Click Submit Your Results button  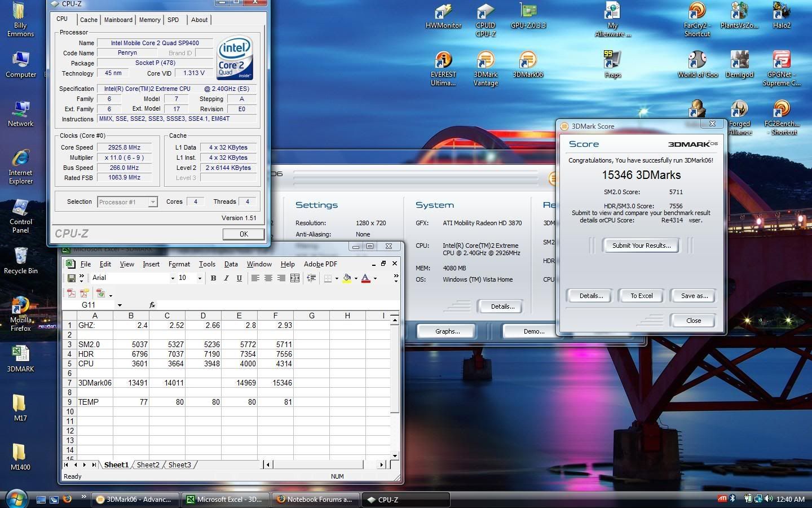click(x=641, y=246)
